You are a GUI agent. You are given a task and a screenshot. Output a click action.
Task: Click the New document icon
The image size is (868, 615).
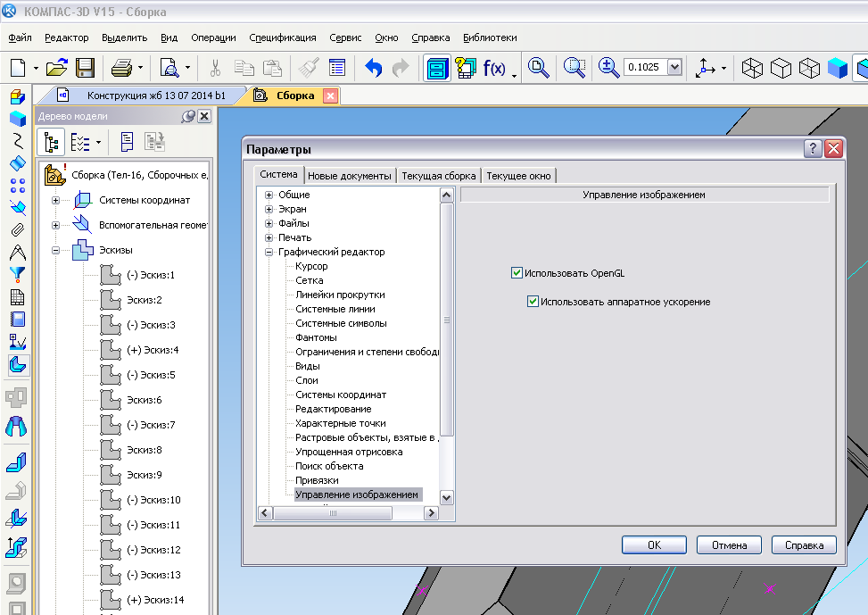click(x=18, y=68)
